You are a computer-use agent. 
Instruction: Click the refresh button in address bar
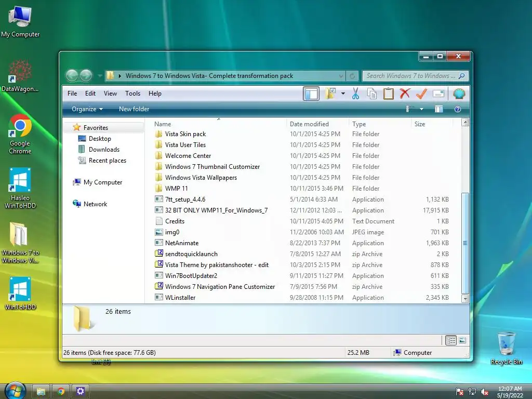tap(352, 76)
